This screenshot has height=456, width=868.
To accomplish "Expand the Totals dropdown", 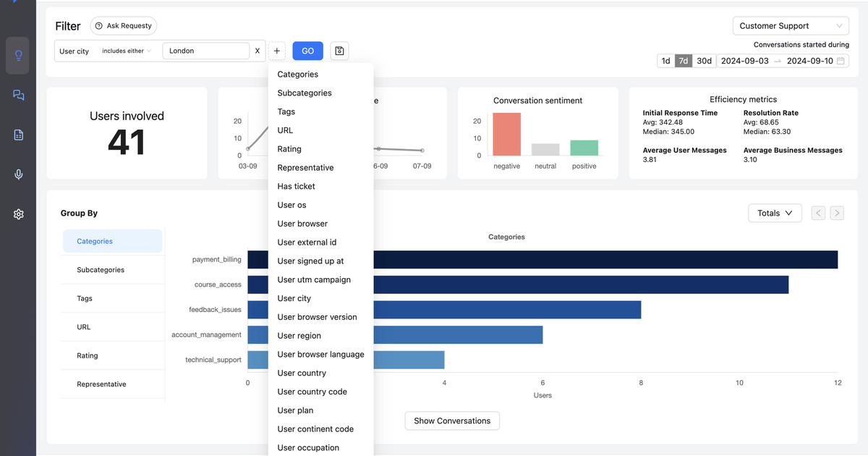I will [775, 213].
